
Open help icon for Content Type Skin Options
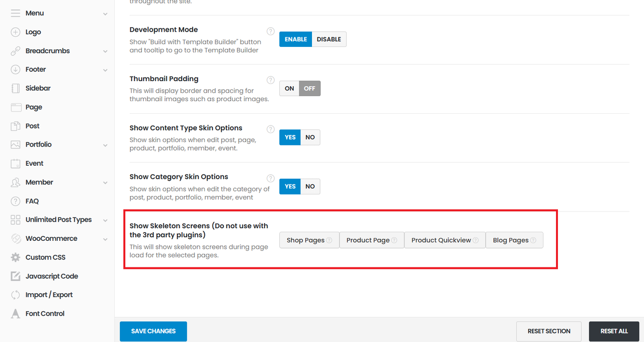[x=271, y=129]
